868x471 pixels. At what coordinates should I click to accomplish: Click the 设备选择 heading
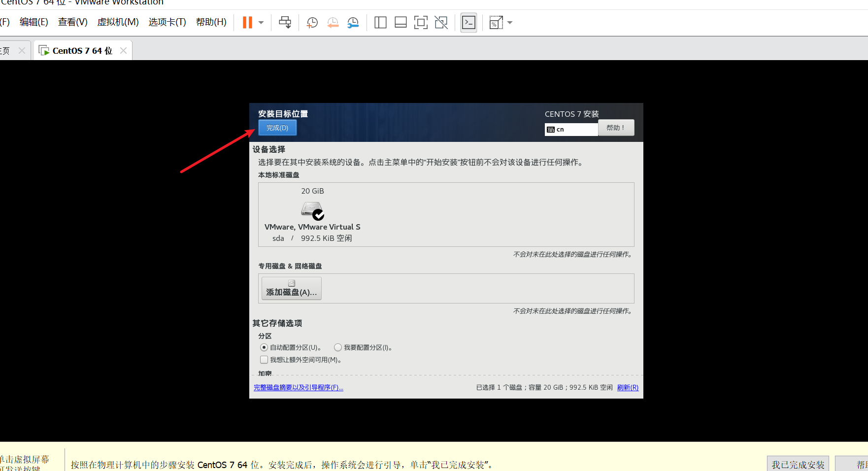(269, 149)
